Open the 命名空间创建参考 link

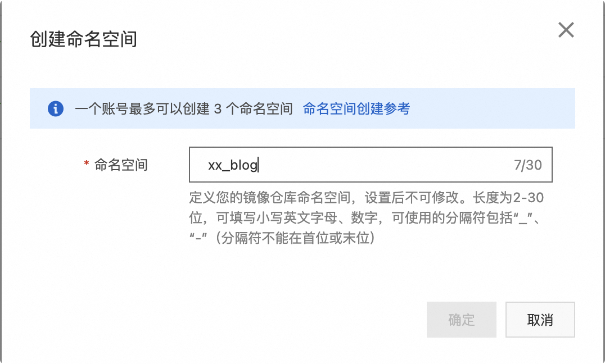(356, 108)
